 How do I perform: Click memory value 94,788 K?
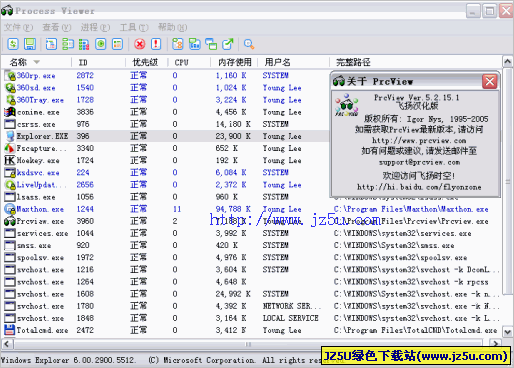(x=233, y=209)
